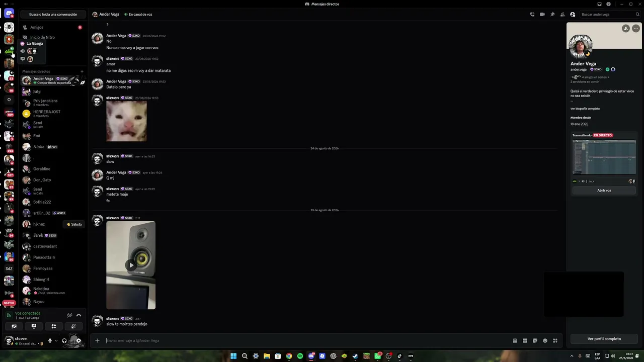Click the Ver perfil completo button

point(604,339)
